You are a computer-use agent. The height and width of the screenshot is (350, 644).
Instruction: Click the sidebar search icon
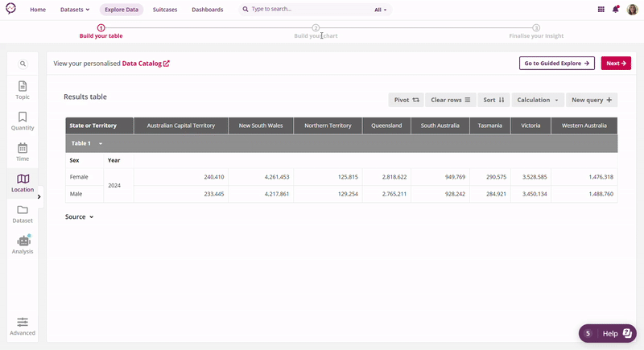23,64
